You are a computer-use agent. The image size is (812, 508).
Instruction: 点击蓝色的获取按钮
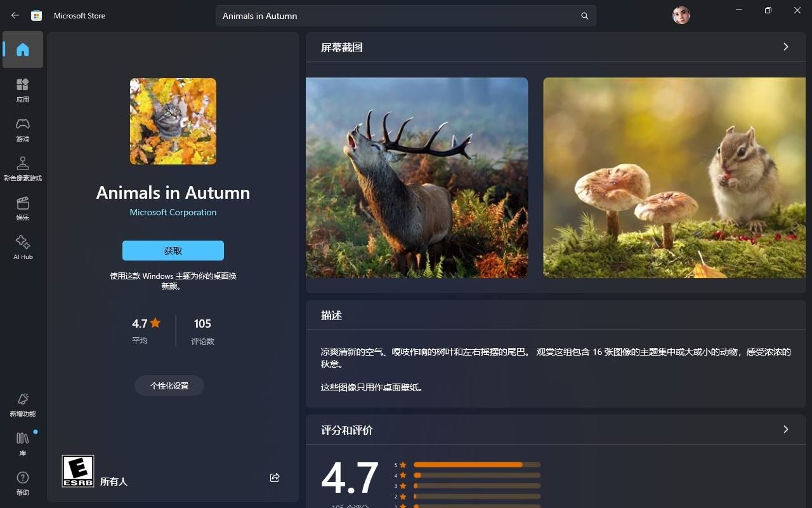(173, 250)
